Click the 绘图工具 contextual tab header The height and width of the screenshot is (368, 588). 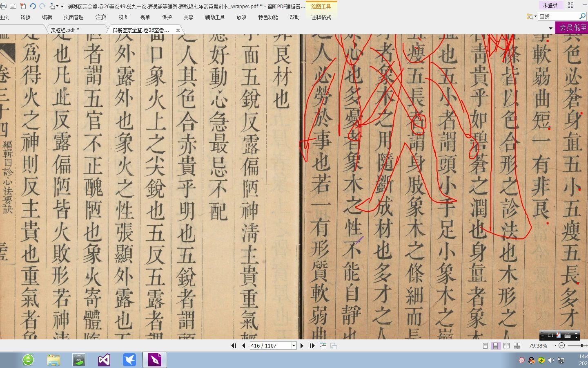pyautogui.click(x=321, y=6)
